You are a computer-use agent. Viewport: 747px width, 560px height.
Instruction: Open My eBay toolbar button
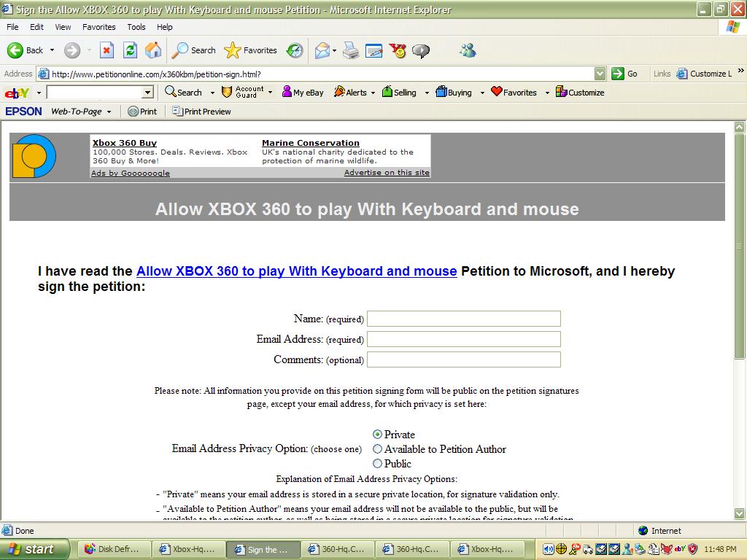point(303,93)
